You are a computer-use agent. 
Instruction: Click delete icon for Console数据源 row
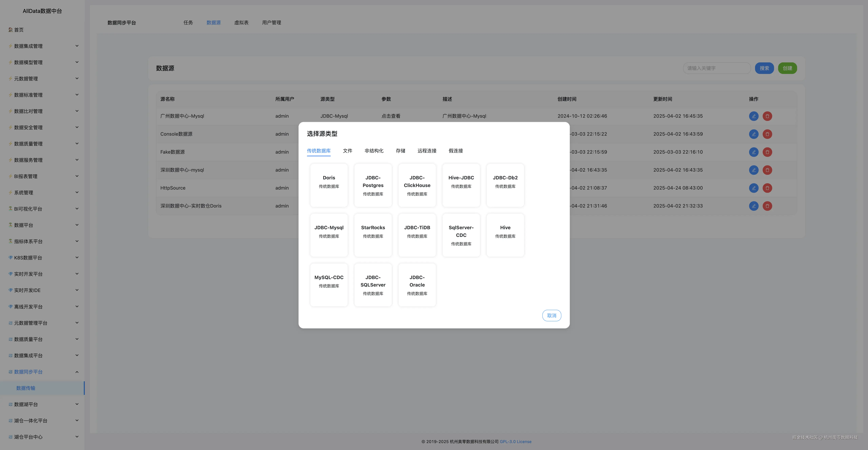(767, 134)
